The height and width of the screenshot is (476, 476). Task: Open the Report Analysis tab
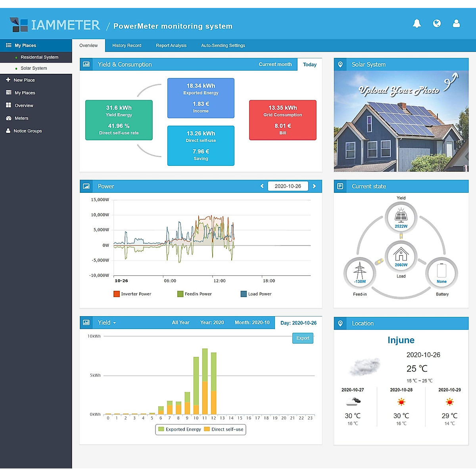(x=171, y=45)
